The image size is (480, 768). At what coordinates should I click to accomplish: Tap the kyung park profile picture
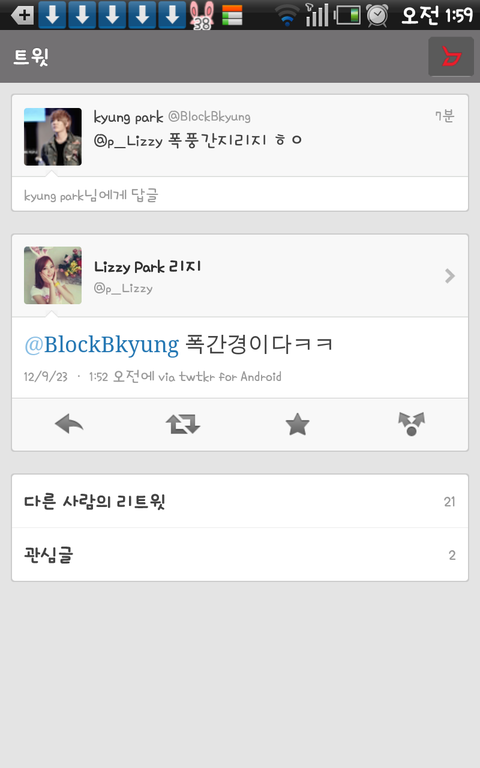pos(53,137)
